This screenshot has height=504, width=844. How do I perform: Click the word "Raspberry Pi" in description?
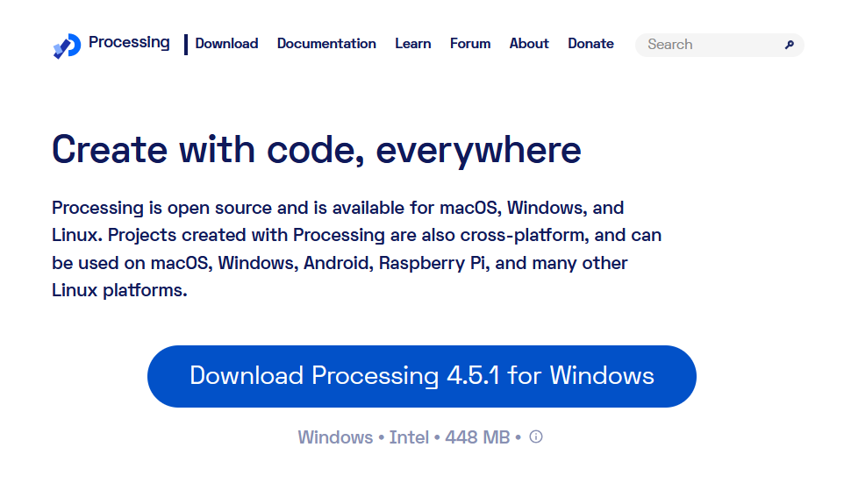(x=434, y=263)
